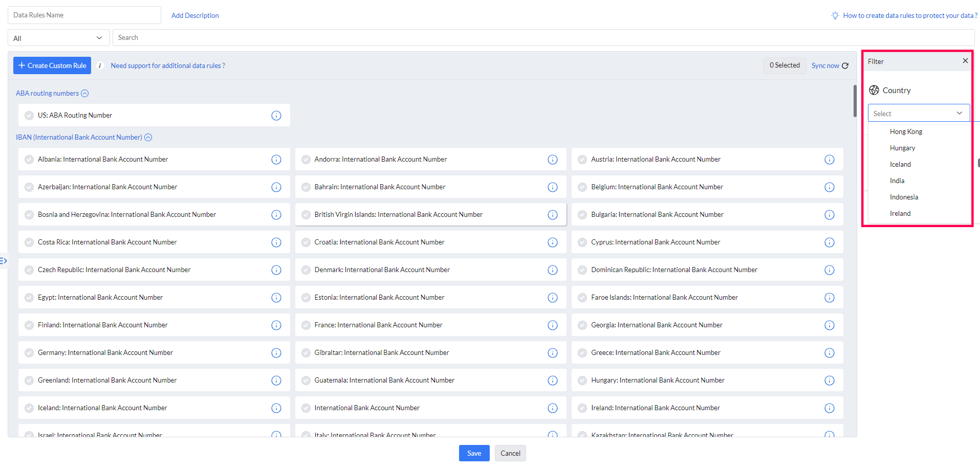Image resolution: width=980 pixels, height=469 pixels.
Task: Show info for Dominican Republic IBAN rule
Action: (830, 270)
